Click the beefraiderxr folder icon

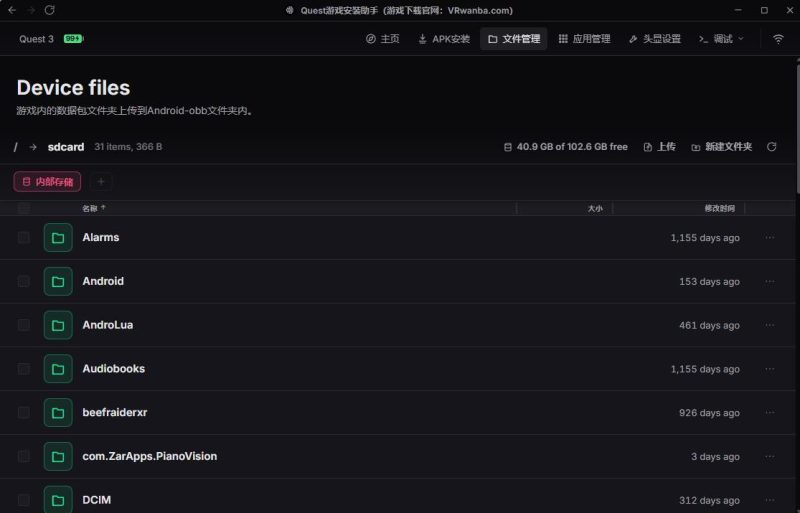(x=58, y=412)
